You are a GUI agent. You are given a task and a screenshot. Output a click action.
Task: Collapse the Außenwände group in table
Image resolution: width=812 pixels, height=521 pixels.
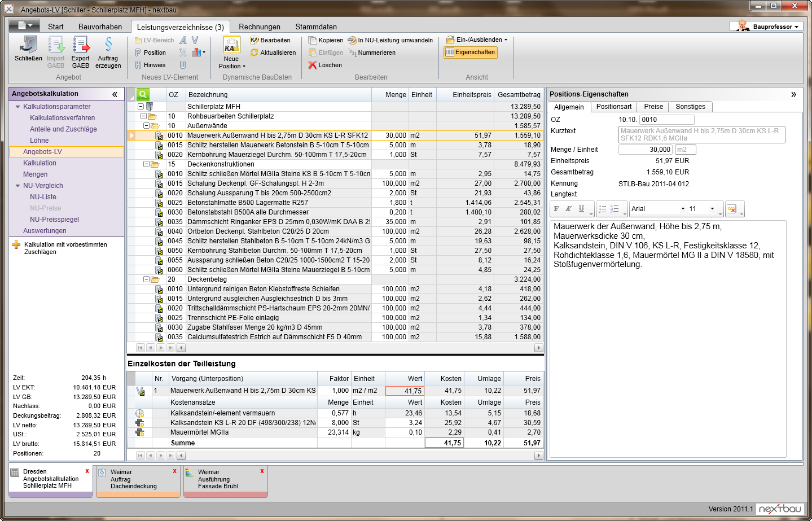pos(146,126)
